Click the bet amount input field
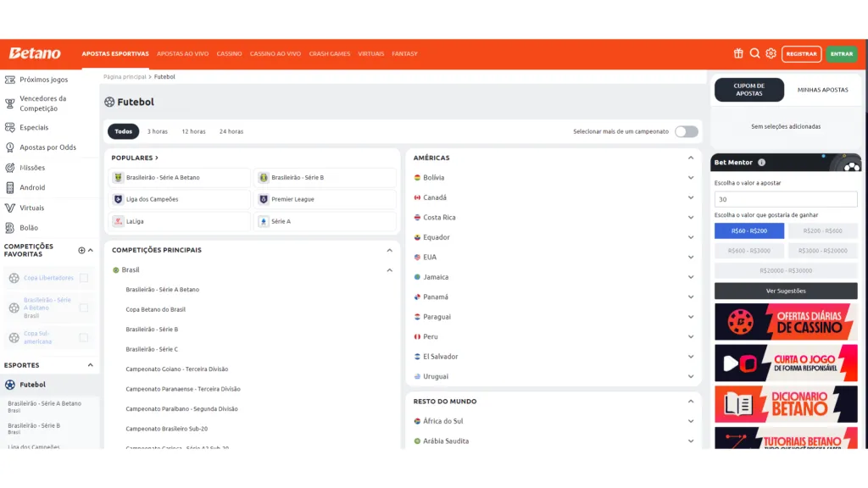This screenshot has height=488, width=868. 786,200
